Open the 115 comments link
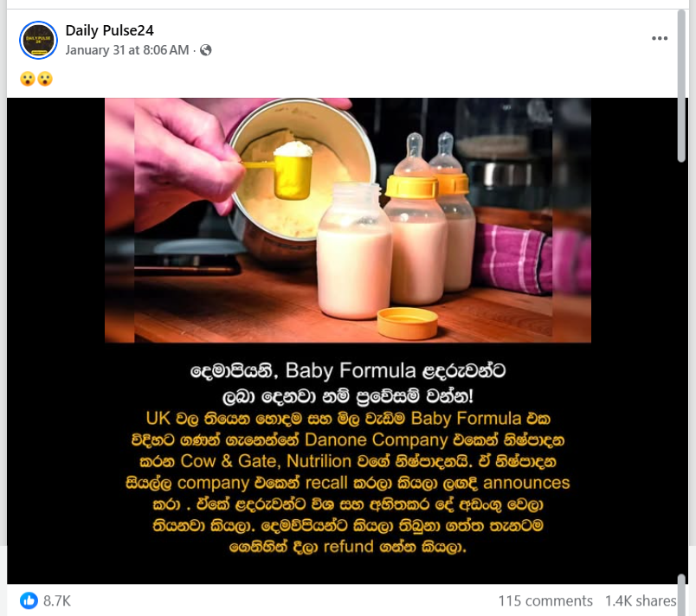 click(x=545, y=600)
